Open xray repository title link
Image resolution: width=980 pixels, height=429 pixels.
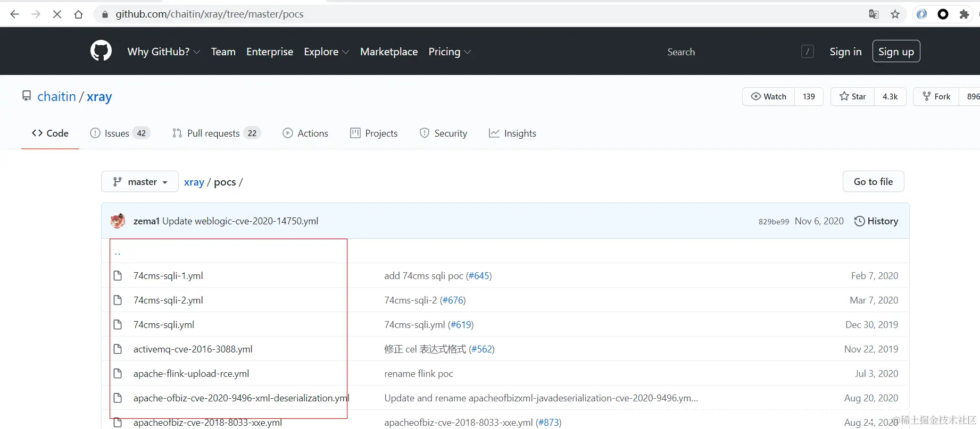point(99,96)
